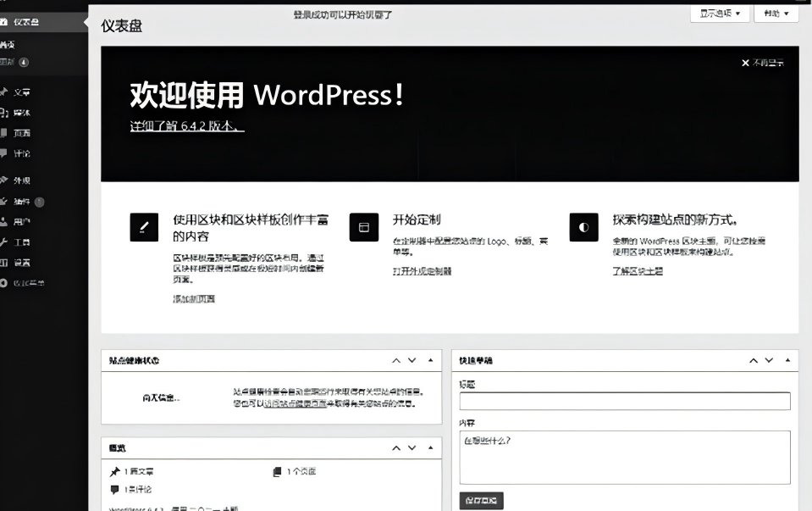Screen dimensions: 812x511
Task: Toggle collapse of 概览 panel
Action: (x=430, y=447)
